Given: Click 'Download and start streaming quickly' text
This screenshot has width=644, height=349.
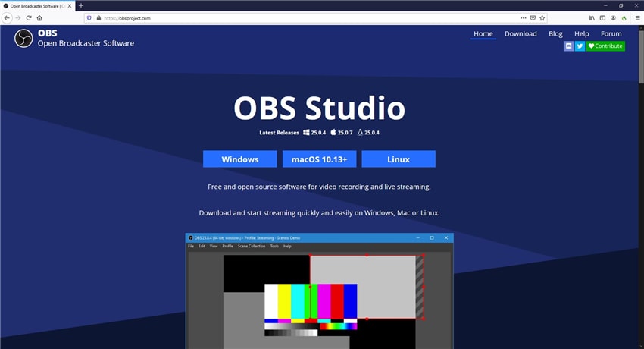Looking at the screenshot, I should [319, 213].
